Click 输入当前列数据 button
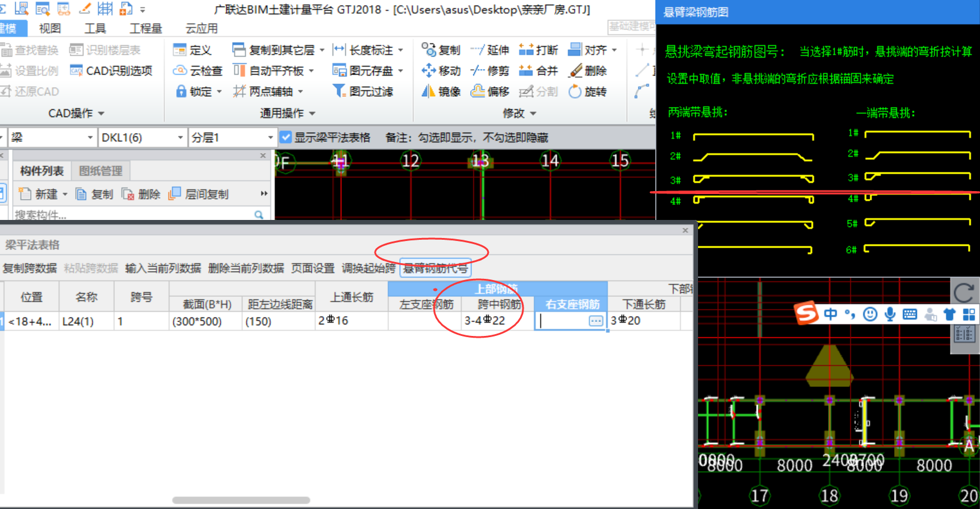Image resolution: width=980 pixels, height=509 pixels. coord(163,268)
